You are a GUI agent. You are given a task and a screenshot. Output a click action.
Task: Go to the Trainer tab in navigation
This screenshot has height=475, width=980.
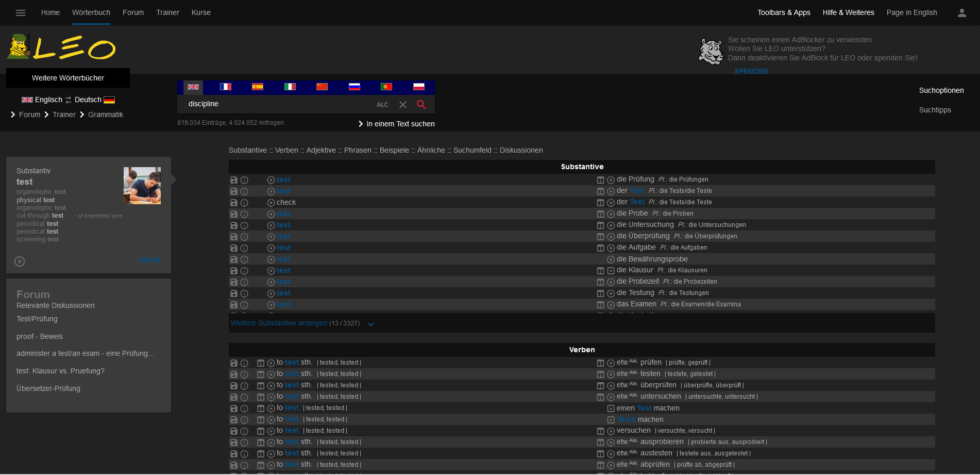(x=167, y=12)
